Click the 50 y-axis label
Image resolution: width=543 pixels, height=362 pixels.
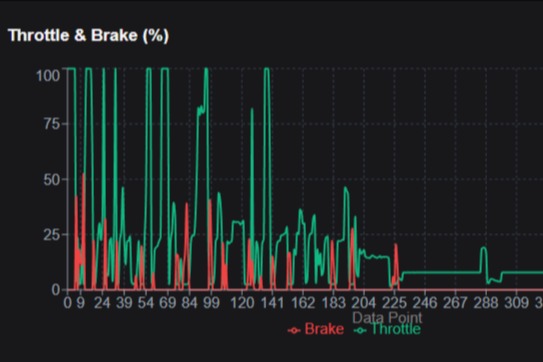[52, 180]
